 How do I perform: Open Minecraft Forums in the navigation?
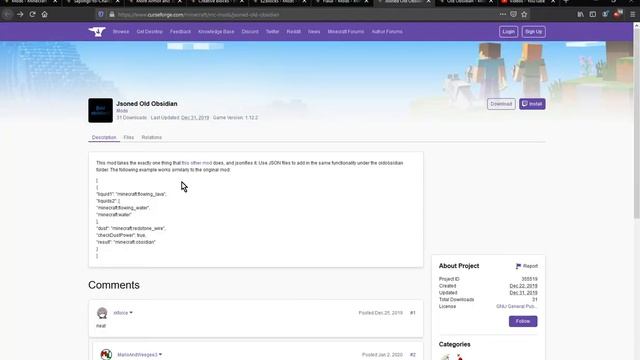click(x=346, y=31)
